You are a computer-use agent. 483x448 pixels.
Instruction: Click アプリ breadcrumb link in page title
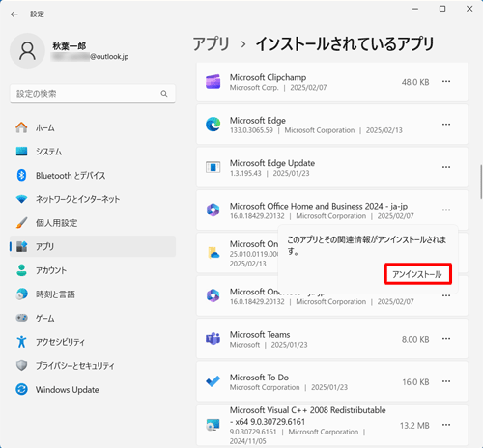[212, 43]
